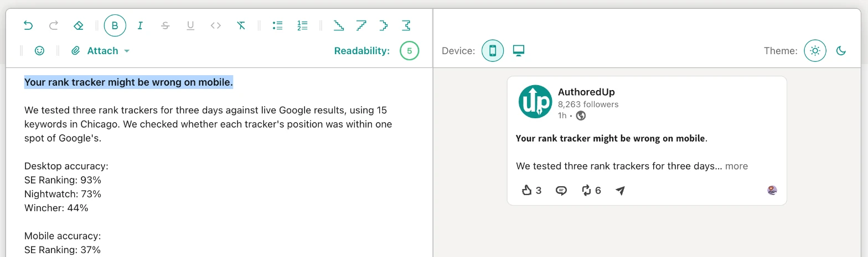This screenshot has width=868, height=257.
Task: Click the highlighted headline in the editor
Action: coord(128,82)
